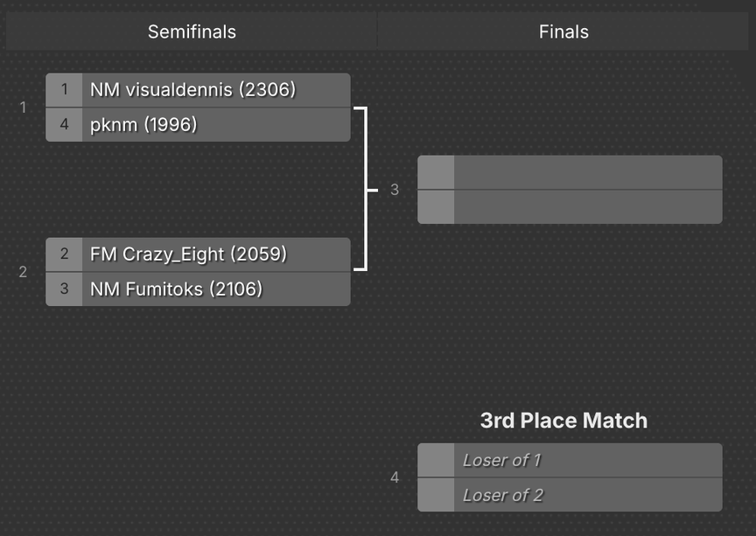Select match number 1 label in semifinals
Screen dimensions: 756x536
(23, 108)
